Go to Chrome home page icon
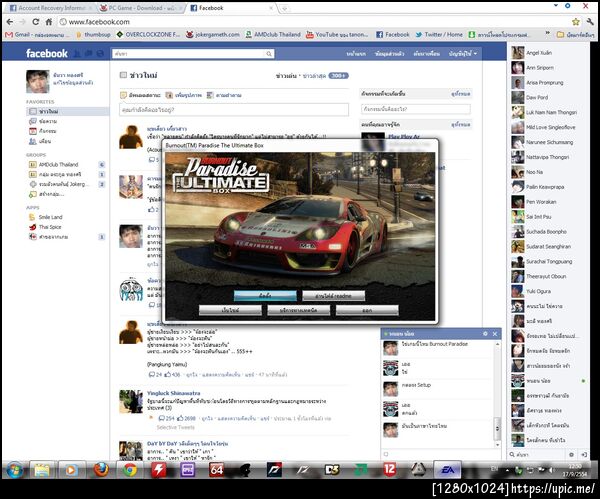The image size is (600, 499). click(x=49, y=22)
